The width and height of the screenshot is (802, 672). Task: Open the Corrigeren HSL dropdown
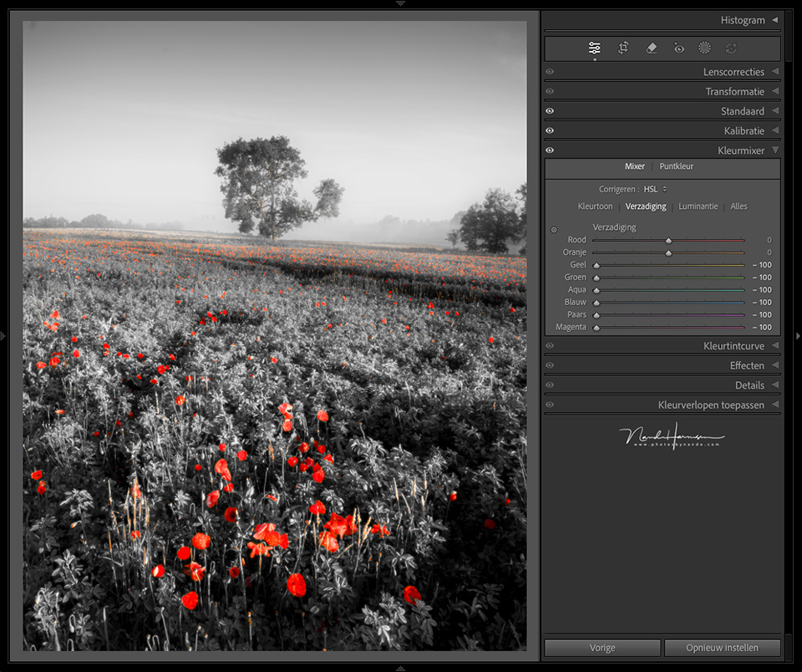[x=655, y=190]
